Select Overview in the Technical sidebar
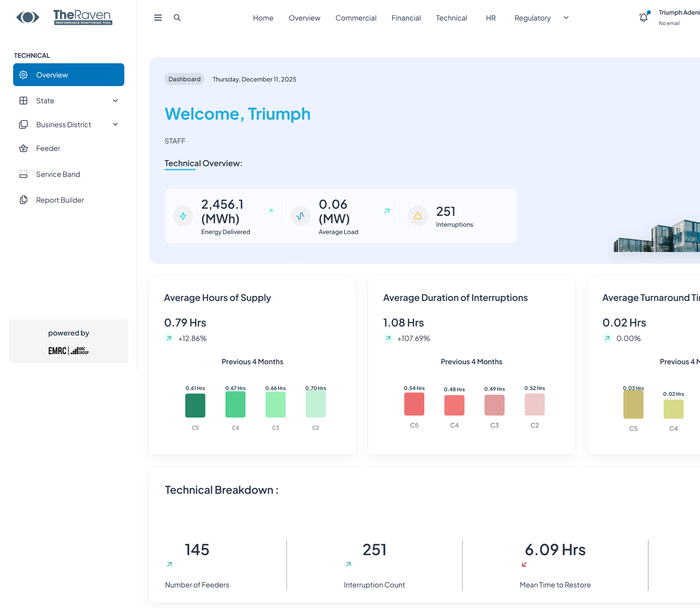 [69, 75]
